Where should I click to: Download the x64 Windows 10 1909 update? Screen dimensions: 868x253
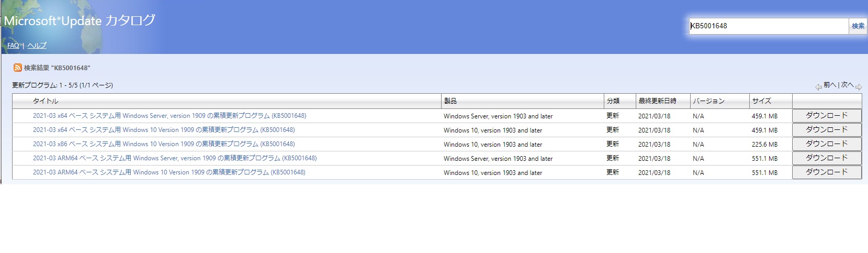(x=827, y=130)
